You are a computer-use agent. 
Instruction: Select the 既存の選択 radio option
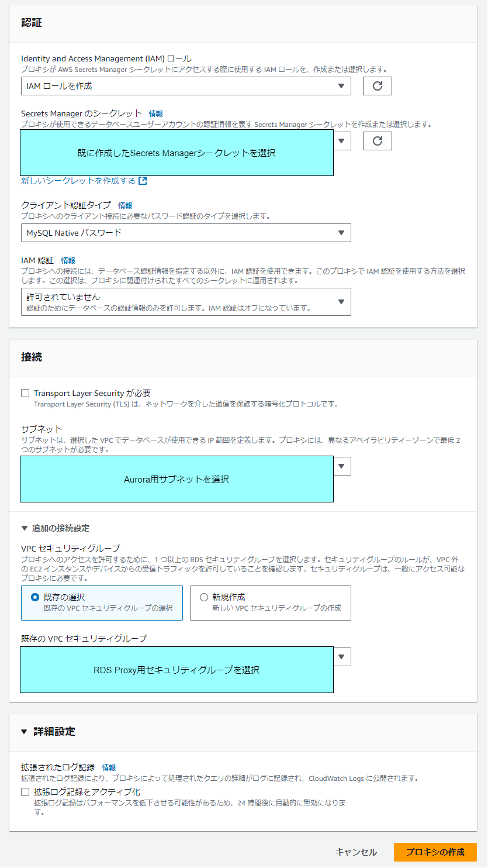(34, 597)
